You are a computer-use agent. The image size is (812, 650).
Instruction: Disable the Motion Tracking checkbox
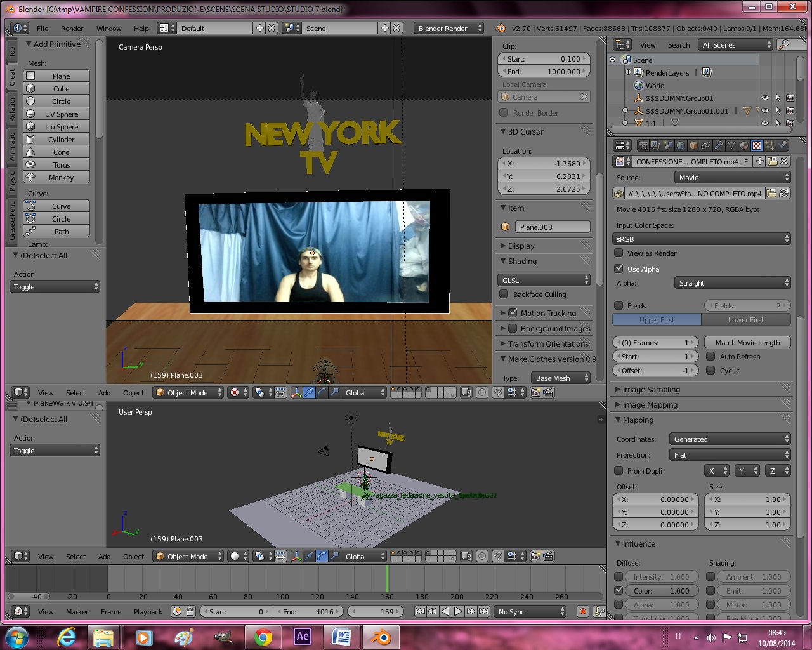tap(513, 313)
